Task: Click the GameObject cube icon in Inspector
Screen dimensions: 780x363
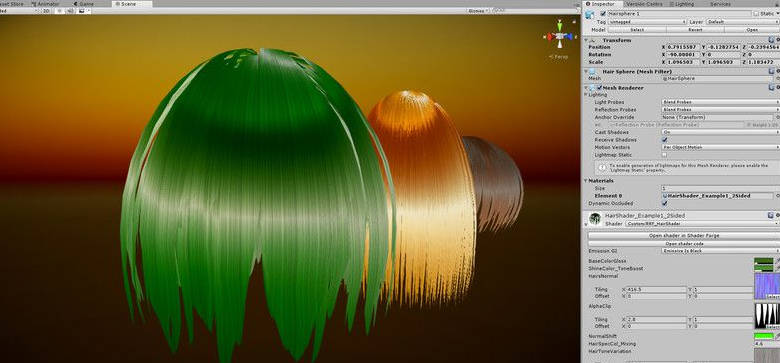Action: tap(590, 14)
